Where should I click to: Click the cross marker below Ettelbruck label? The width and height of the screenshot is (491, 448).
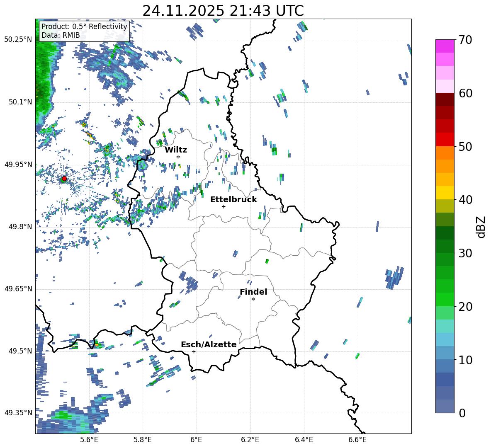[x=224, y=206]
